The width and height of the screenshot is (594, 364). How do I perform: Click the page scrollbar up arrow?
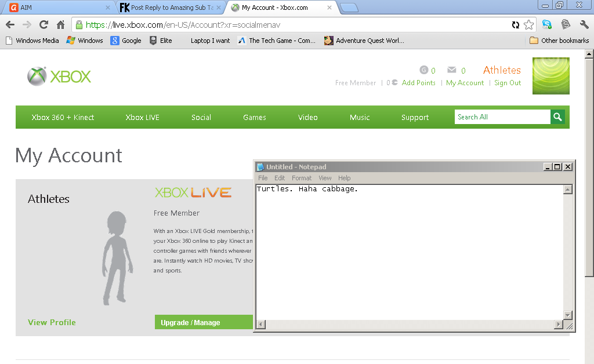[589, 54]
